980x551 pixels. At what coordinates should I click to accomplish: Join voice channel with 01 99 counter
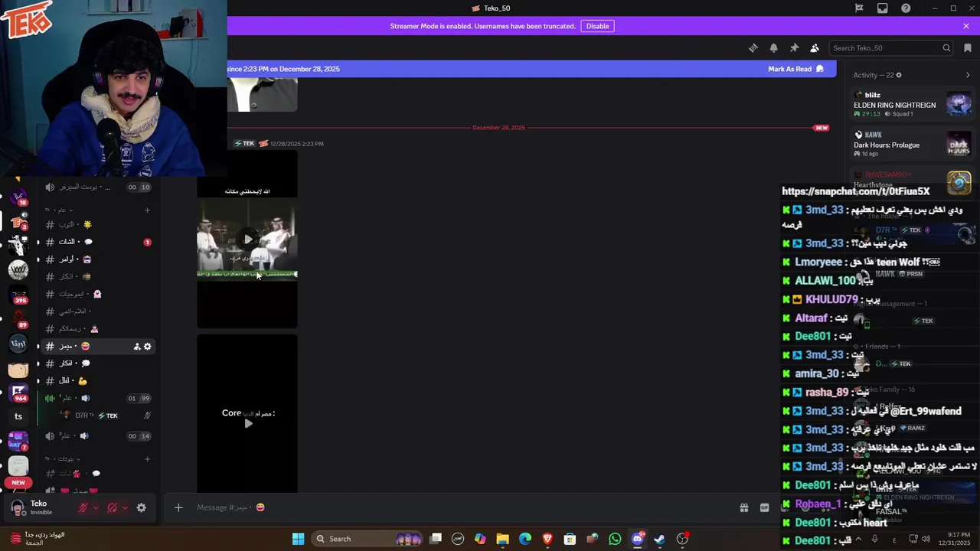click(100, 398)
